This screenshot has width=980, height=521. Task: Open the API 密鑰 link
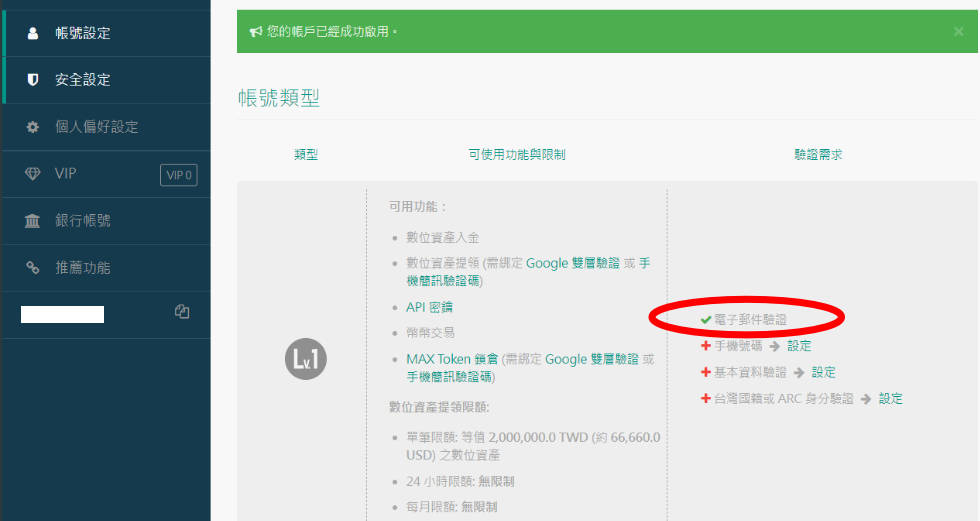429,307
